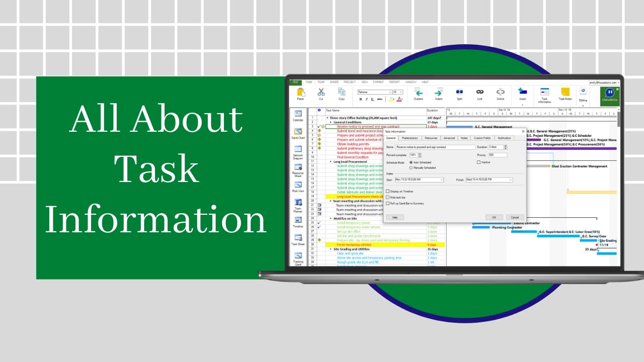Click the Copy icon in the ribbon
Image resolution: width=644 pixels, height=362 pixels.
point(342,92)
